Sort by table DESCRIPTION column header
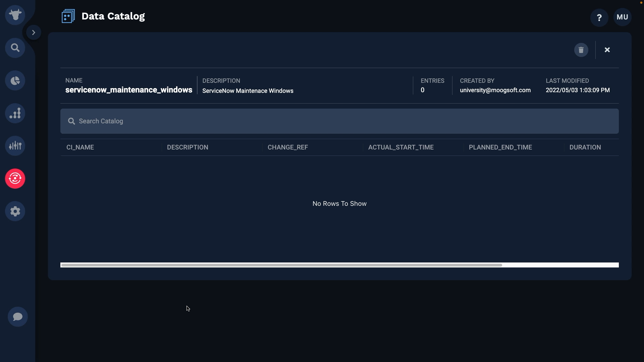 (187, 147)
